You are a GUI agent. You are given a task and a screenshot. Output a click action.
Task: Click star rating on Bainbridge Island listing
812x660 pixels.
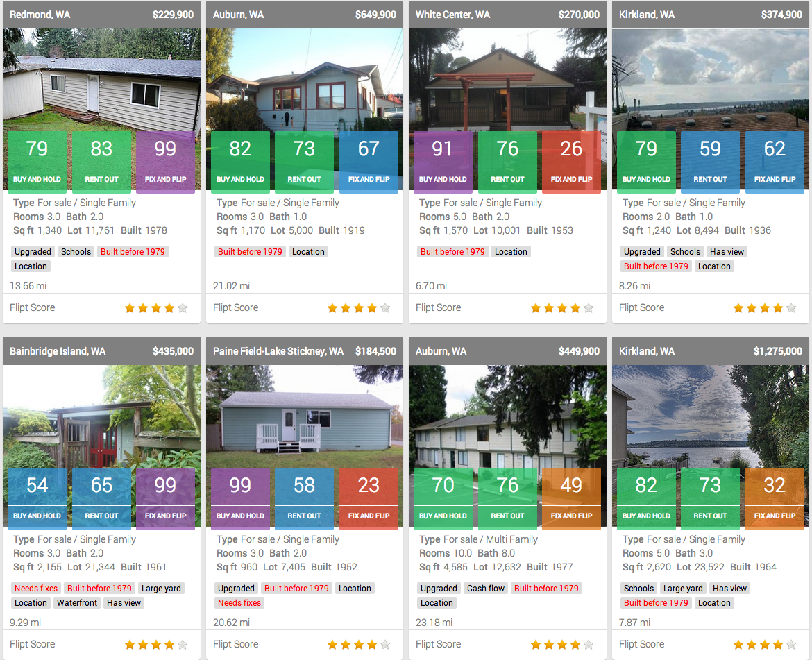(155, 645)
